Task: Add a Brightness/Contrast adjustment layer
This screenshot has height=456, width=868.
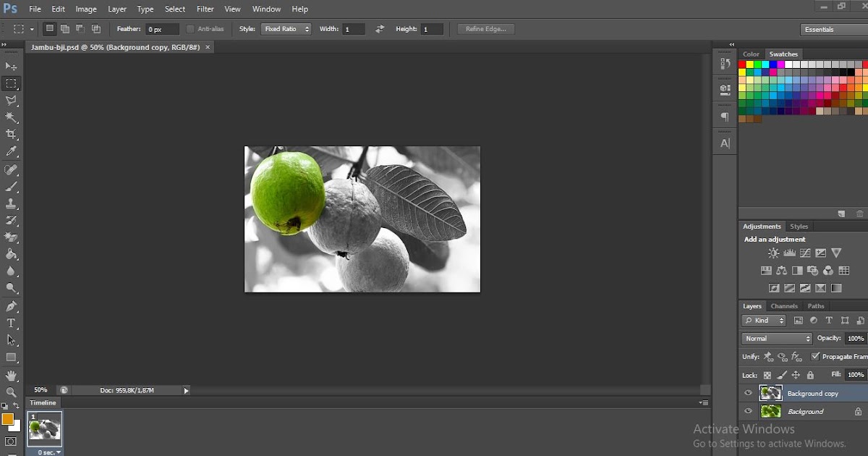Action: pyautogui.click(x=773, y=253)
